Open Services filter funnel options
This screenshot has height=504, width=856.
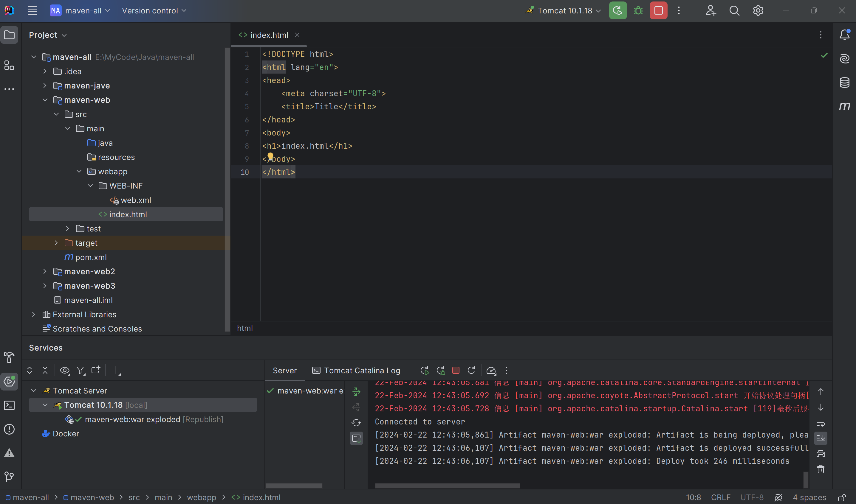coord(81,370)
